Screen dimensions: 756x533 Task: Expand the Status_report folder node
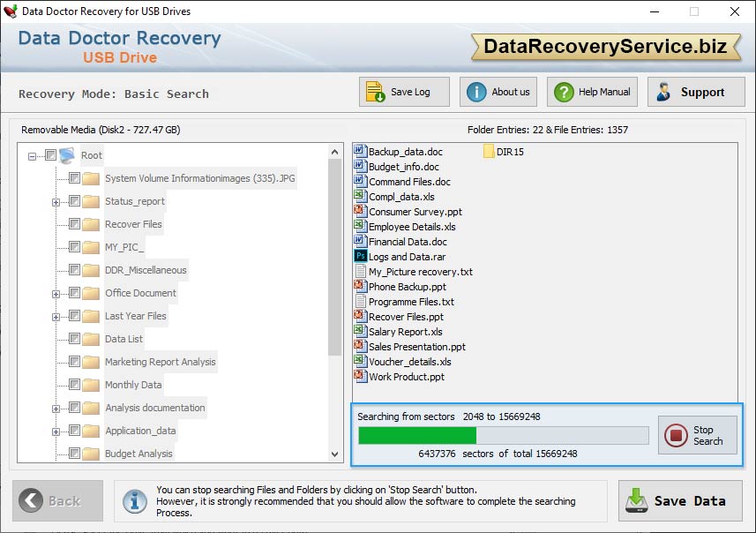pyautogui.click(x=56, y=202)
